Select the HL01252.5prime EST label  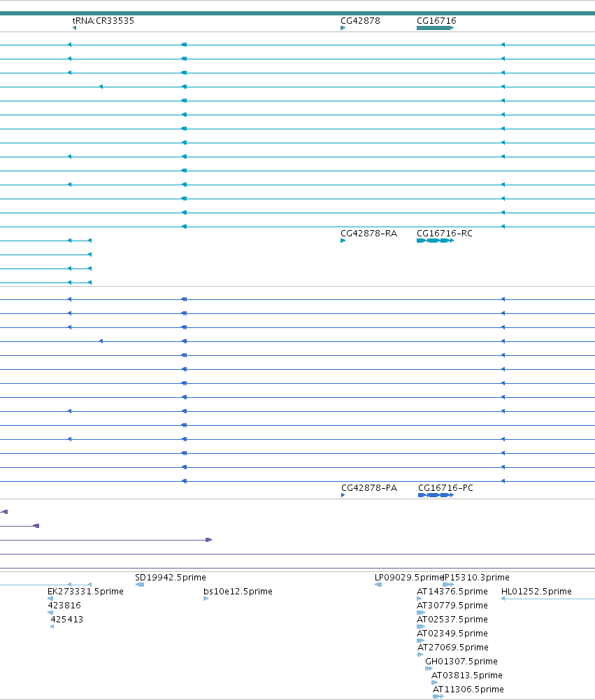click(536, 591)
